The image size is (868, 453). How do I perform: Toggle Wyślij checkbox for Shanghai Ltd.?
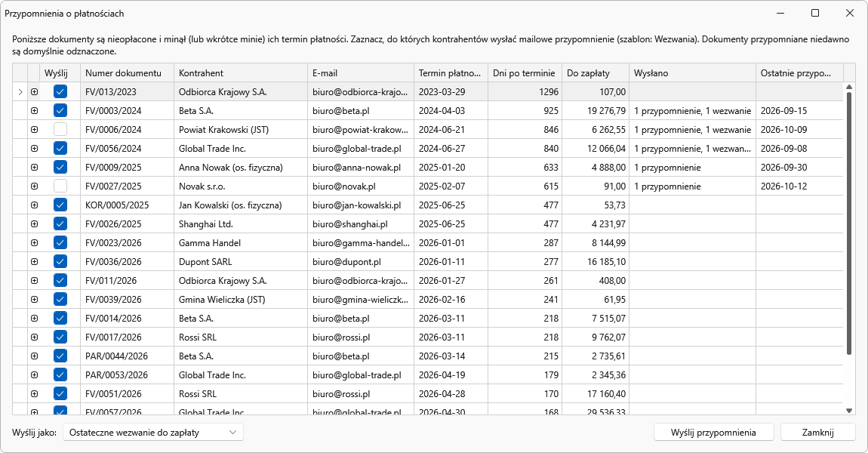coord(60,223)
